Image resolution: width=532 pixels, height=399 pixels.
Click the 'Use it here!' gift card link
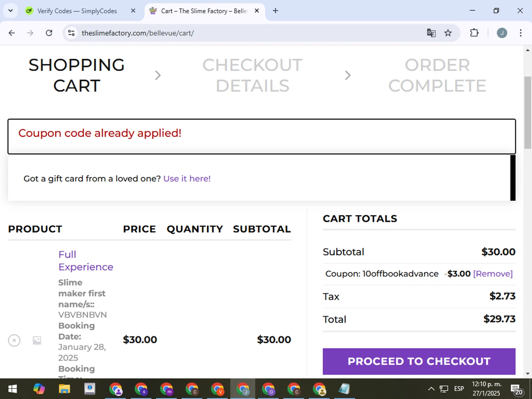[187, 178]
